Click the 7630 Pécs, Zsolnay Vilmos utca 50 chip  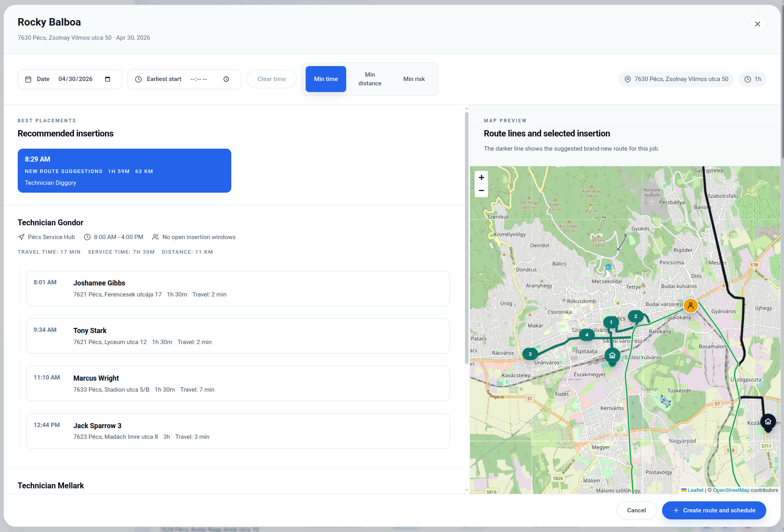tap(676, 79)
